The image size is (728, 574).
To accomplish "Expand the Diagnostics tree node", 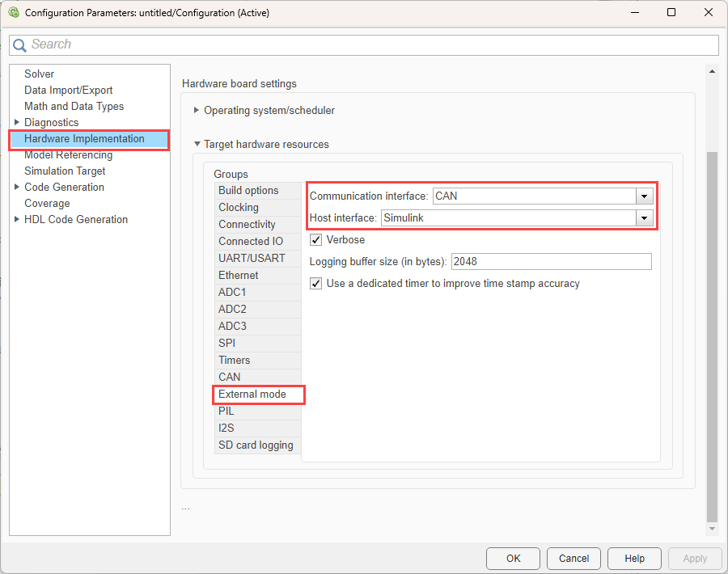I will (x=17, y=123).
